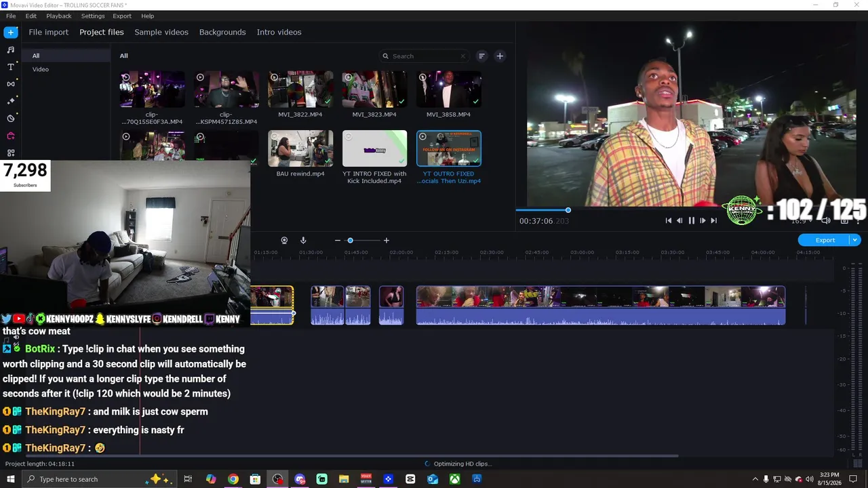Open the Stickers clock-shaped sidebar icon

[x=11, y=119]
